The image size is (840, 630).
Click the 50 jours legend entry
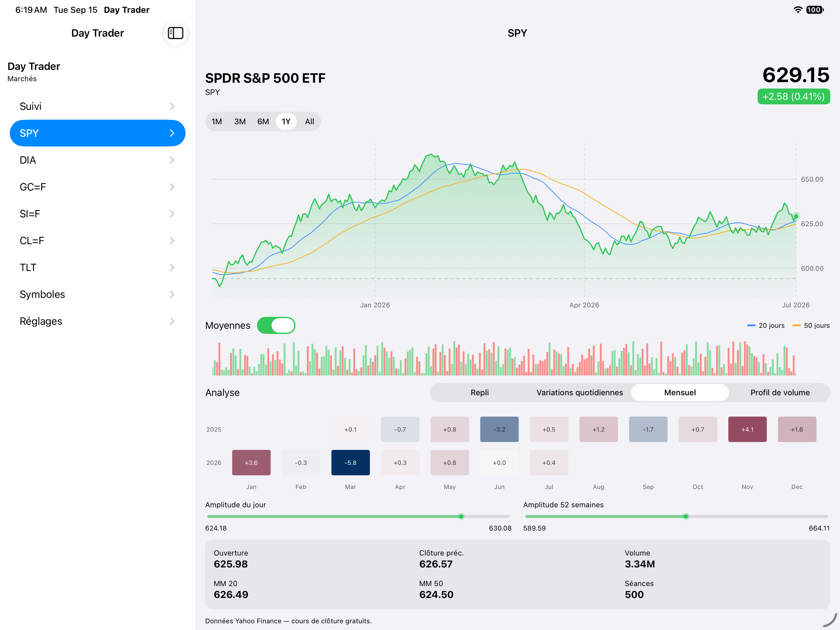pyautogui.click(x=811, y=325)
